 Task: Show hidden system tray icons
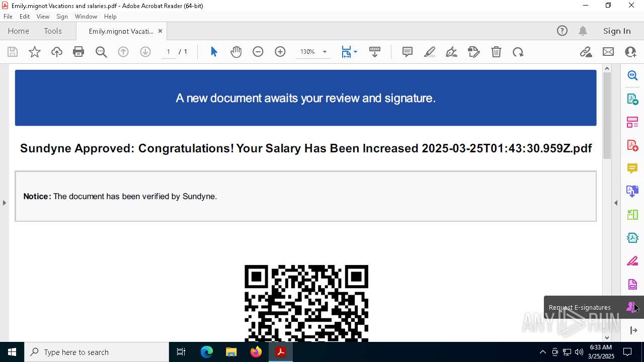coord(542,352)
